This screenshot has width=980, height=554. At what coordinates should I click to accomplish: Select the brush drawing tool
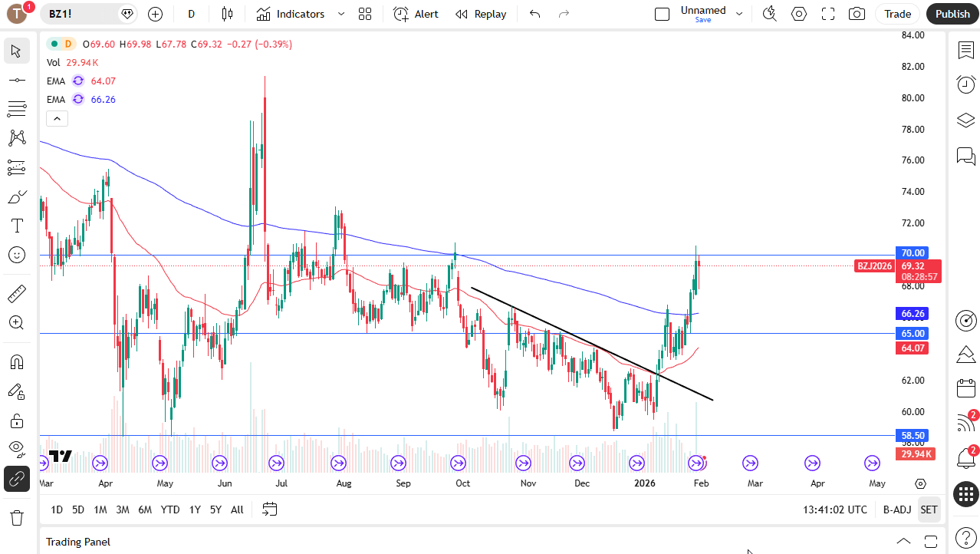click(17, 196)
